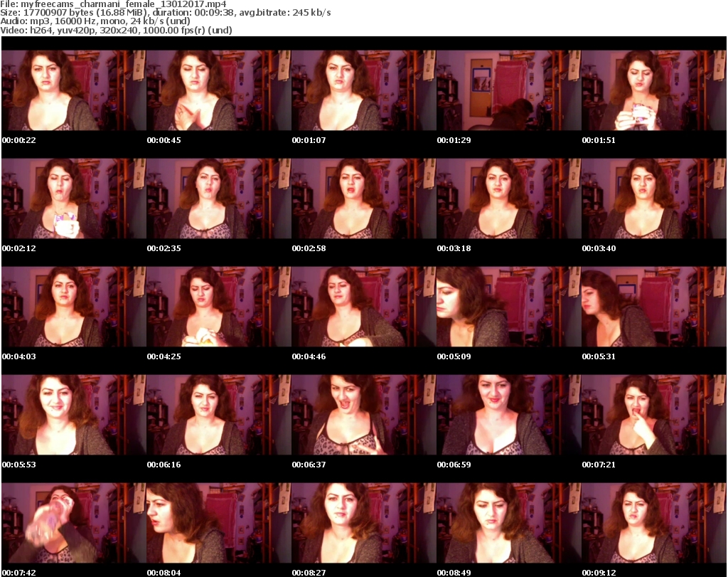
Task: Select the timestamp text 00:08:27
Action: (x=309, y=573)
